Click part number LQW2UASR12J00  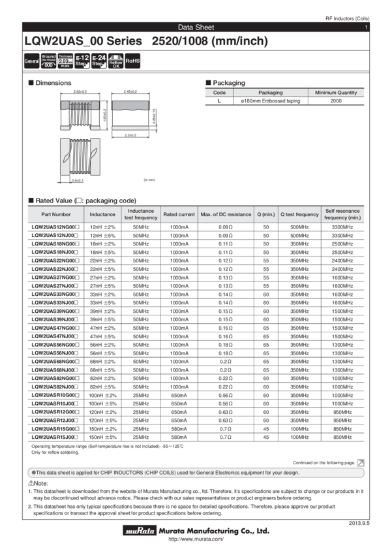click(x=55, y=420)
